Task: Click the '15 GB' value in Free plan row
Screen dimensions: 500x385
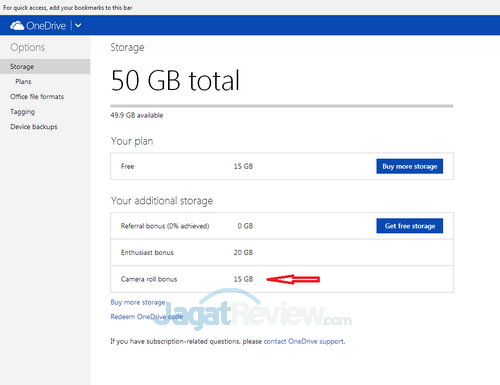Action: [x=243, y=166]
